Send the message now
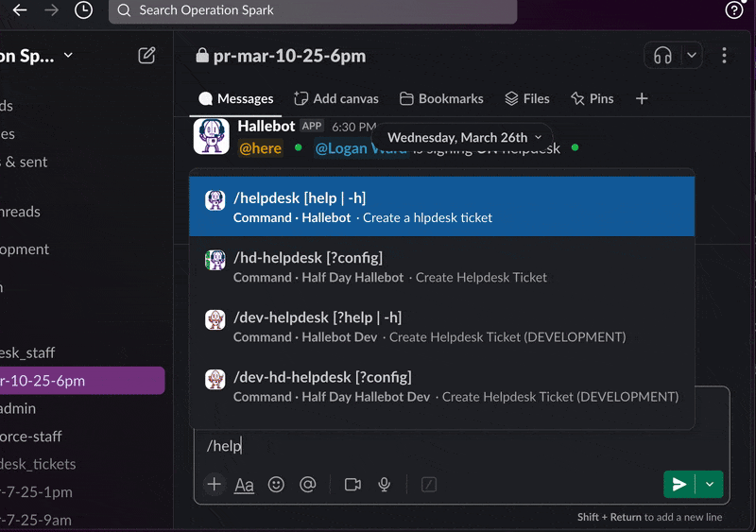 (679, 484)
